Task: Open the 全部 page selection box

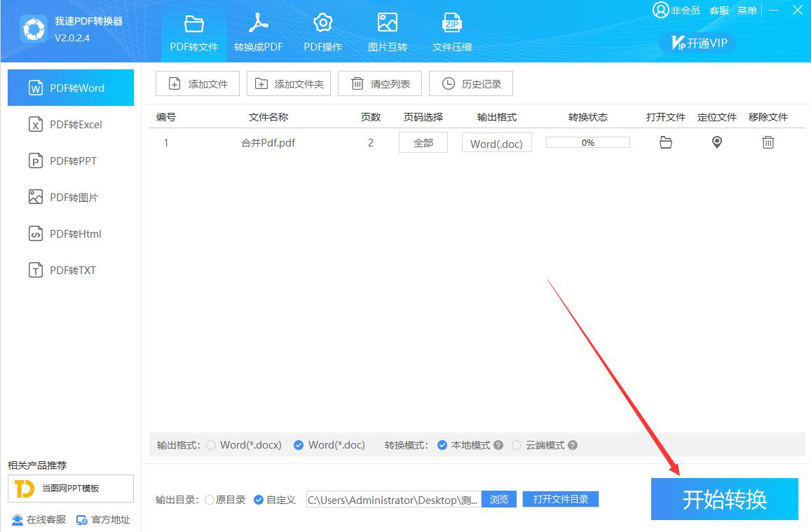Action: coord(423,143)
